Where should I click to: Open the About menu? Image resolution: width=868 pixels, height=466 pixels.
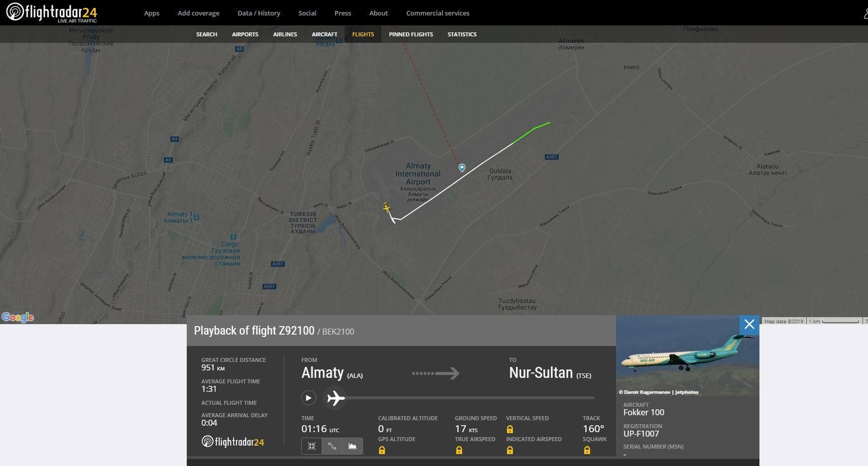[x=379, y=13]
